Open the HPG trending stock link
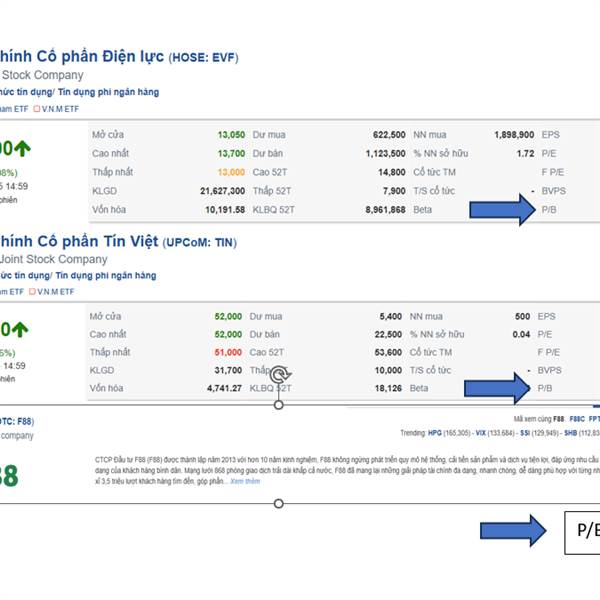This screenshot has width=600, height=600. (434, 433)
